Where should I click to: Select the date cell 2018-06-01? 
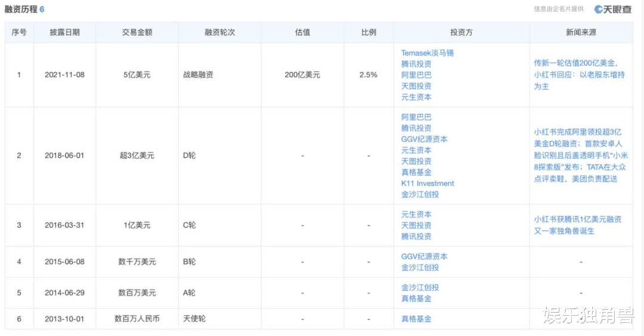coord(64,155)
